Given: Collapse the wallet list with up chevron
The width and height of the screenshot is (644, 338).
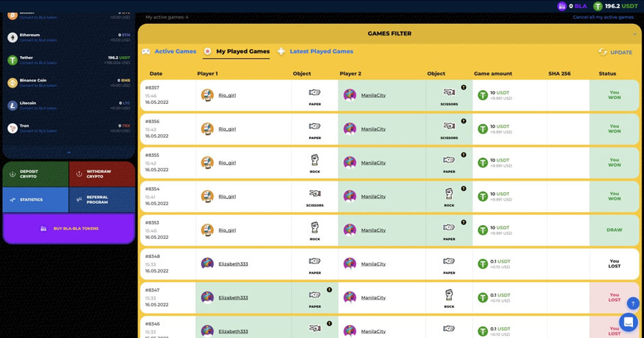Looking at the screenshot, I should tap(69, 152).
